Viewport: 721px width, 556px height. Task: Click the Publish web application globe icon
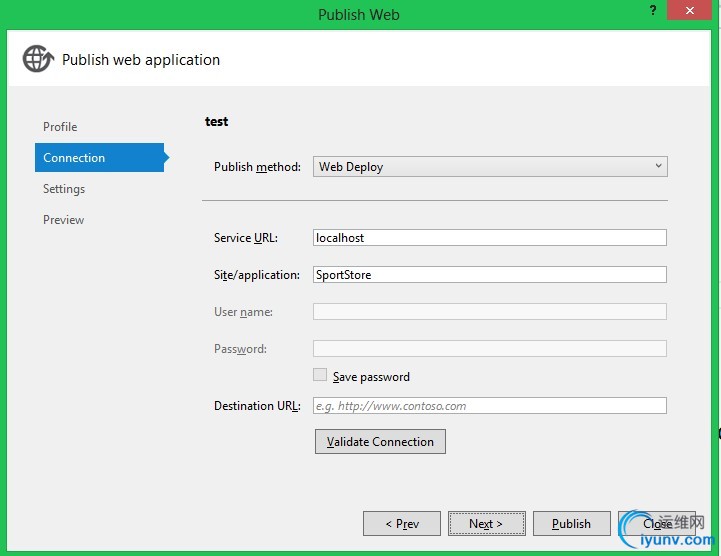pyautogui.click(x=38, y=59)
